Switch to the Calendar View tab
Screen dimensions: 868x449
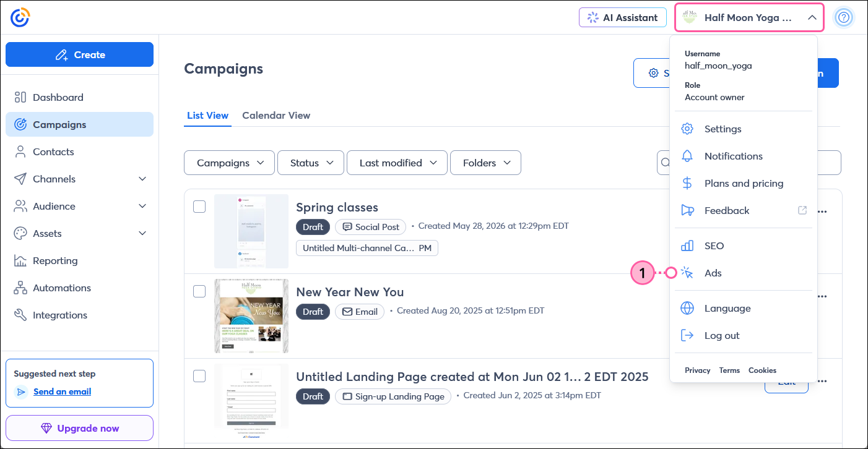[x=276, y=116]
